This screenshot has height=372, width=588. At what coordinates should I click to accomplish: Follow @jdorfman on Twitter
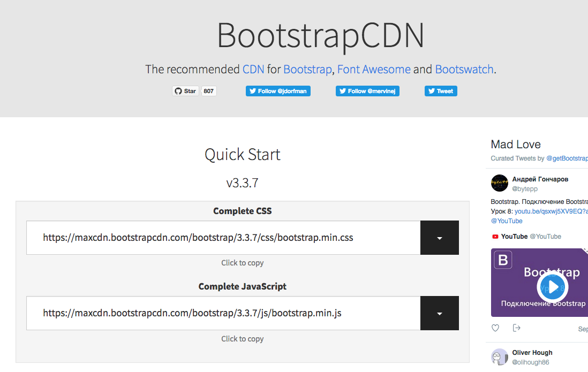coord(278,91)
